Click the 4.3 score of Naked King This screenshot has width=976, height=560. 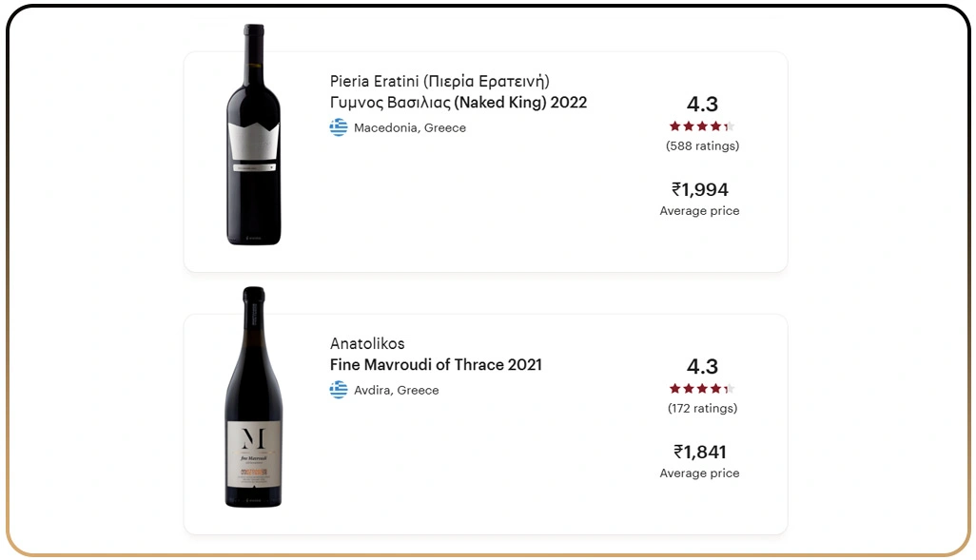pyautogui.click(x=703, y=104)
